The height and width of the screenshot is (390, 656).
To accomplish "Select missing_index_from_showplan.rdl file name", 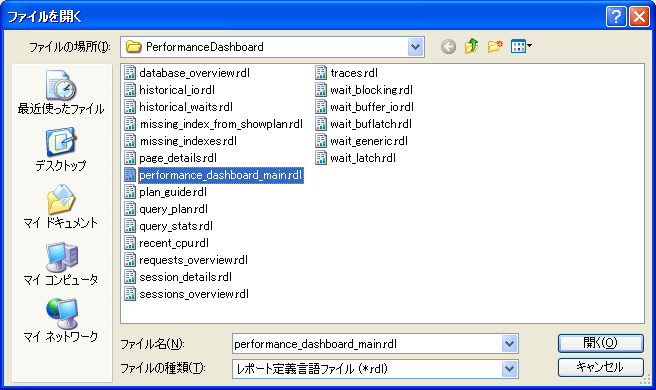I will coord(221,124).
